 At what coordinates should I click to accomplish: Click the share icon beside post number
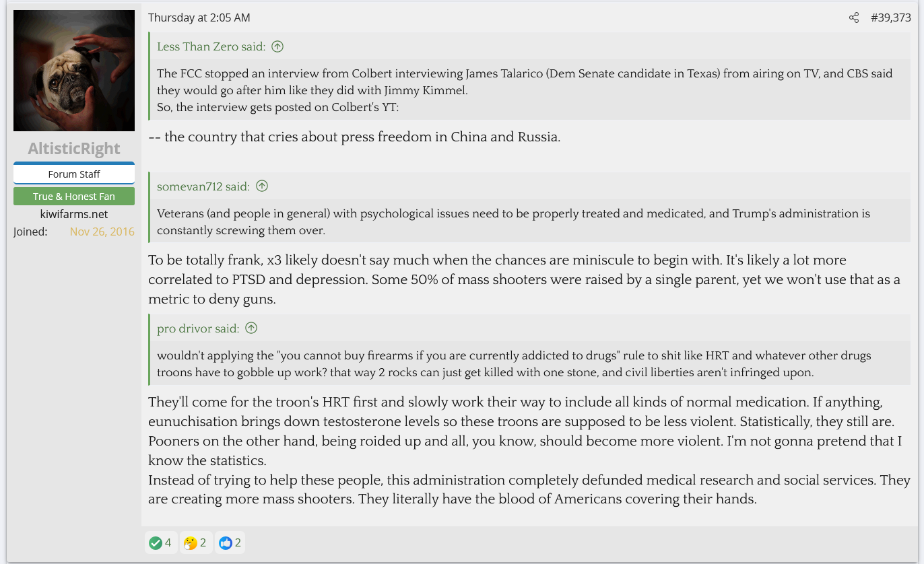click(x=854, y=17)
